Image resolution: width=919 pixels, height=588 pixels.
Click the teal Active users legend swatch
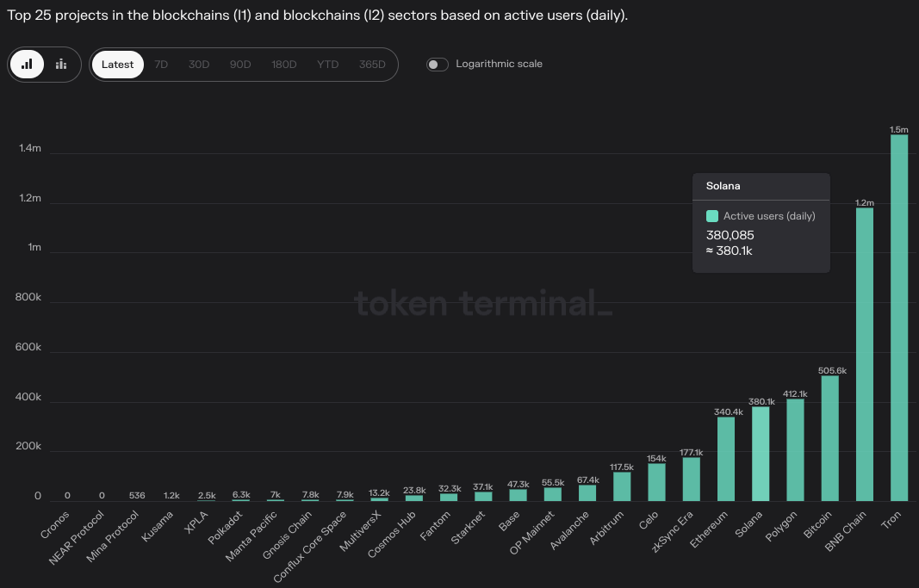pos(712,216)
